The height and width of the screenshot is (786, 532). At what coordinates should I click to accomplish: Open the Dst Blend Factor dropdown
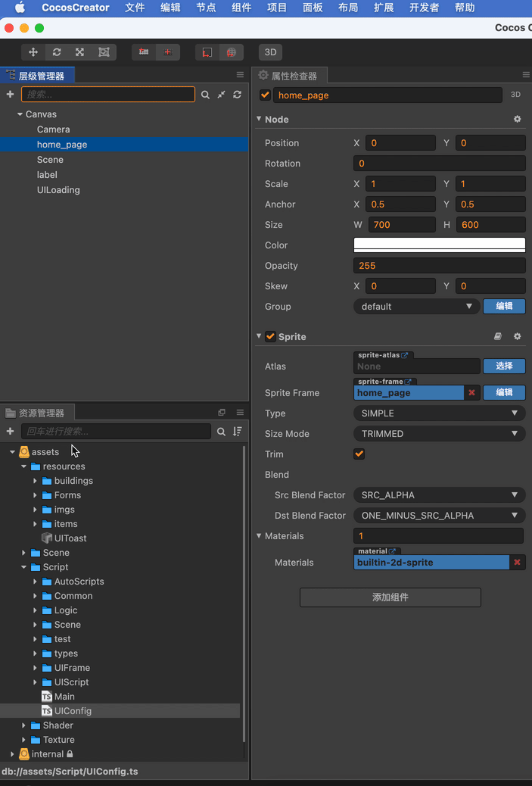(440, 516)
